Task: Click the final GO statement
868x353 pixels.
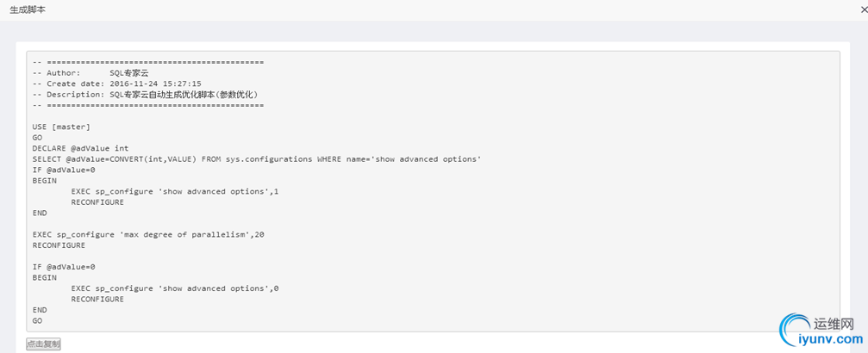Action: pyautogui.click(x=37, y=321)
